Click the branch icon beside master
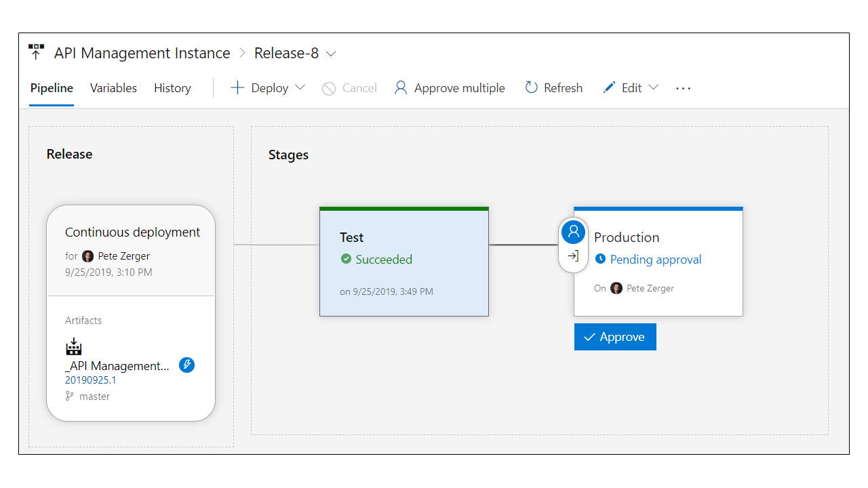Image resolution: width=868 pixels, height=488 pixels. tap(69, 396)
